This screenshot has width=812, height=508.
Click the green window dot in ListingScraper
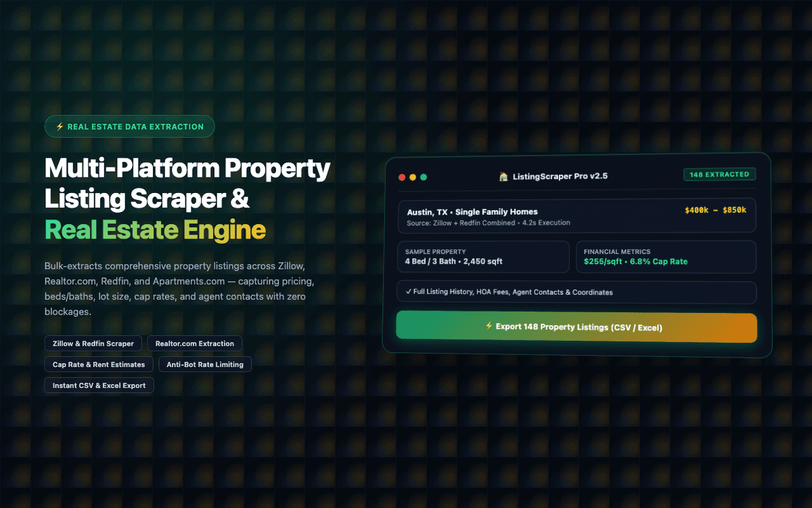click(x=424, y=177)
